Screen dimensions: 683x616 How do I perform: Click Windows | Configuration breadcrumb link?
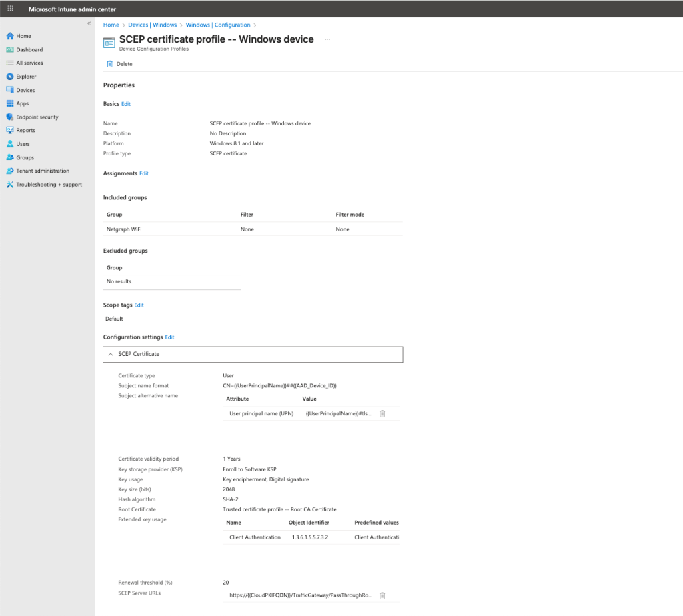point(218,25)
